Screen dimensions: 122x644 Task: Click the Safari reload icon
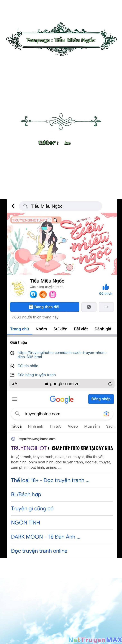tap(110, 384)
